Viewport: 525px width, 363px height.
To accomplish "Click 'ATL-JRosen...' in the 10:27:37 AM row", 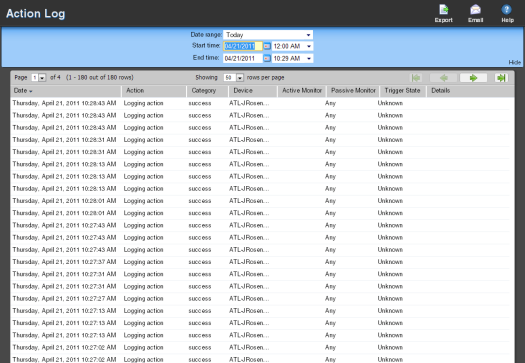I will [249, 262].
